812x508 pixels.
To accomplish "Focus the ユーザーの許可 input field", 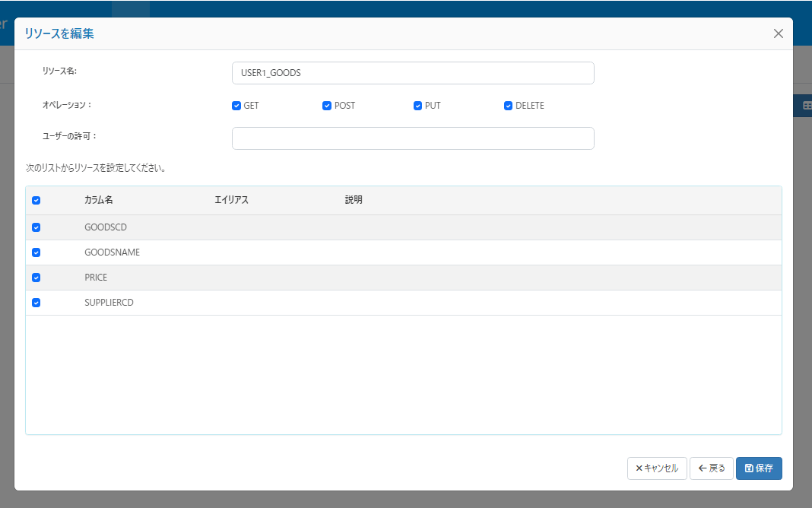I will pyautogui.click(x=413, y=138).
